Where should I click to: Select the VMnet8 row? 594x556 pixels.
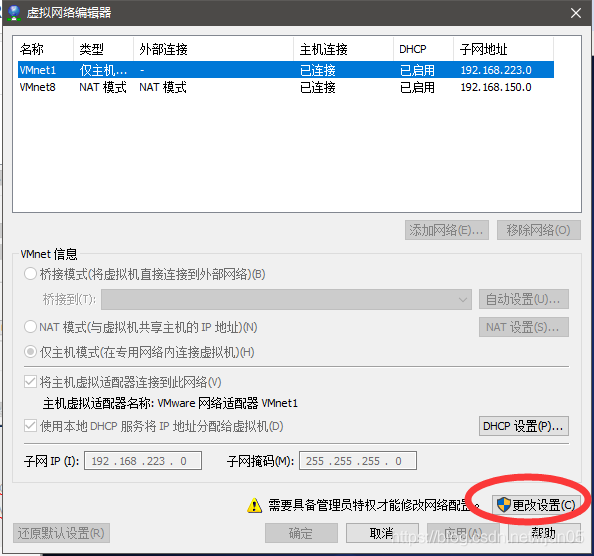click(x=286, y=87)
